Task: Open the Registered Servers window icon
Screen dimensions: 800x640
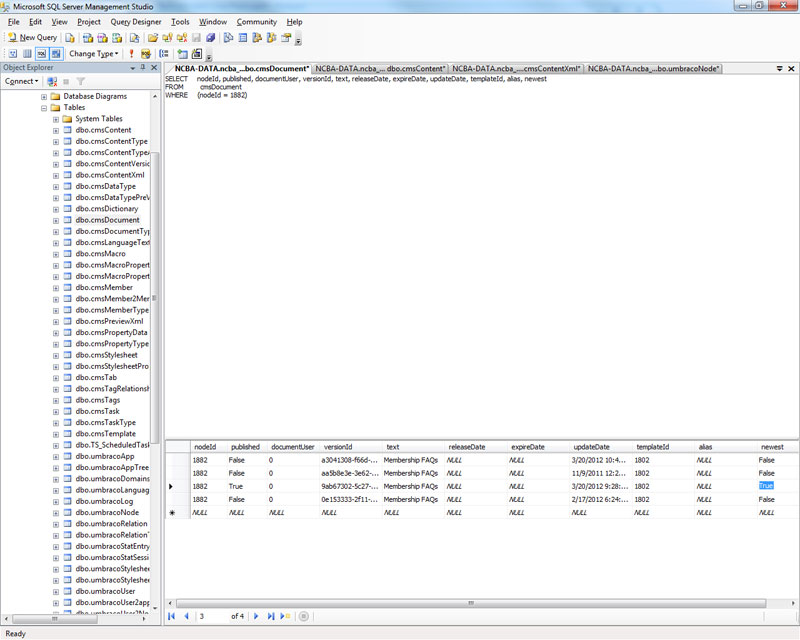Action: pyautogui.click(x=228, y=38)
